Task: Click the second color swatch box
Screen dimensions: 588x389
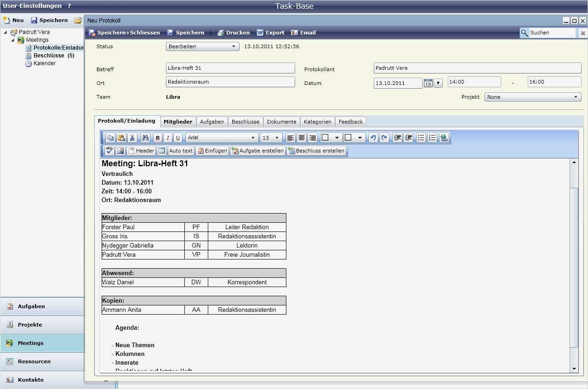Action: pos(348,138)
